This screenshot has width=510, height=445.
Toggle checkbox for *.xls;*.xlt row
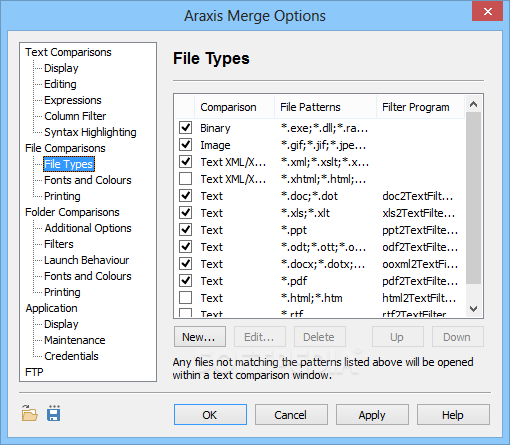[185, 213]
